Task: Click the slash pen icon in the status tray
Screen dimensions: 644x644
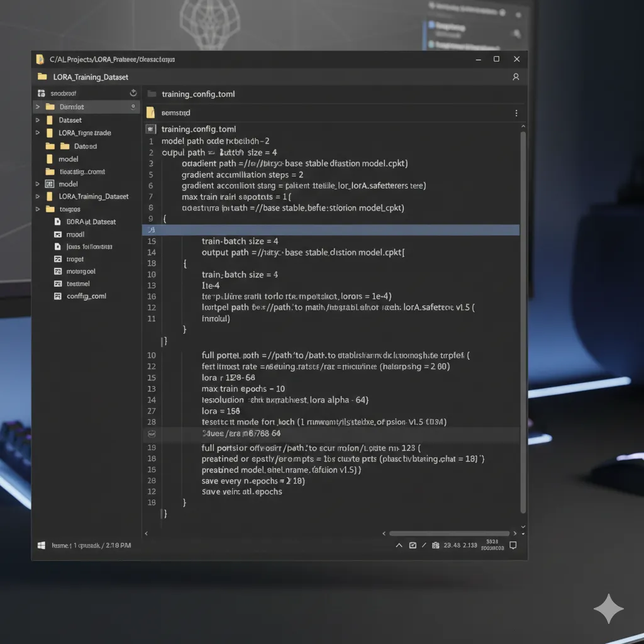Action: 424,545
